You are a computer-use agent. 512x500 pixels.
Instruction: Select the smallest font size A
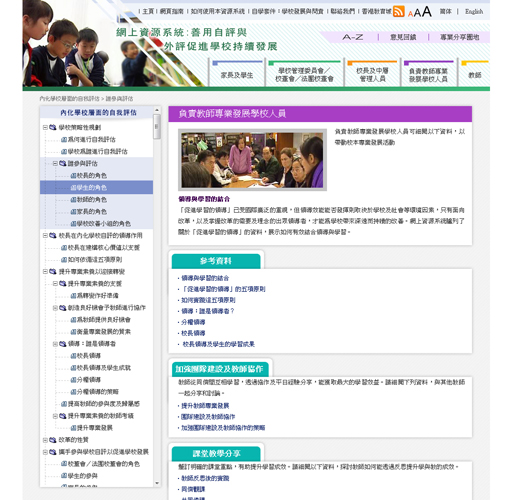[410, 14]
